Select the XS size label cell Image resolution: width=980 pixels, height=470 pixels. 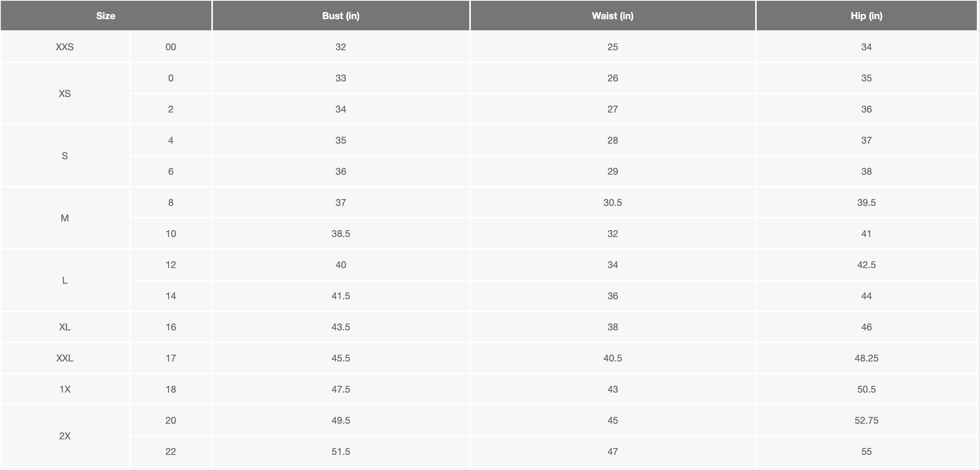[65, 93]
